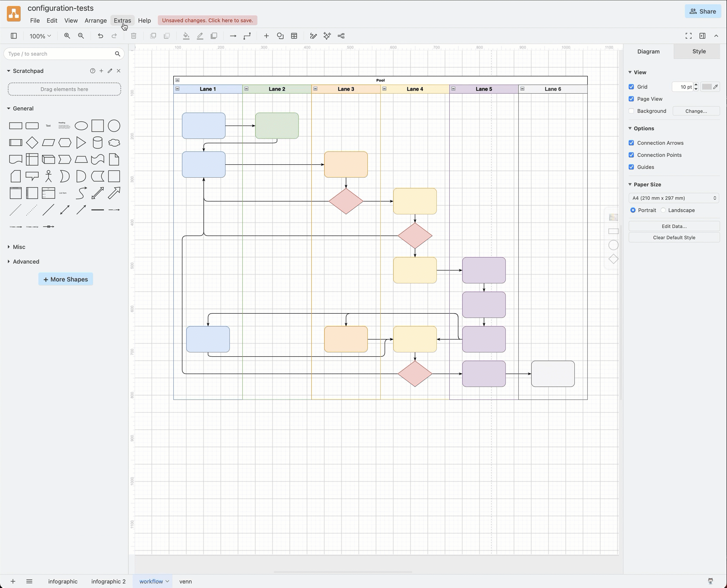Open the A4 paper size dropdown
The width and height of the screenshot is (727, 588).
[674, 198]
